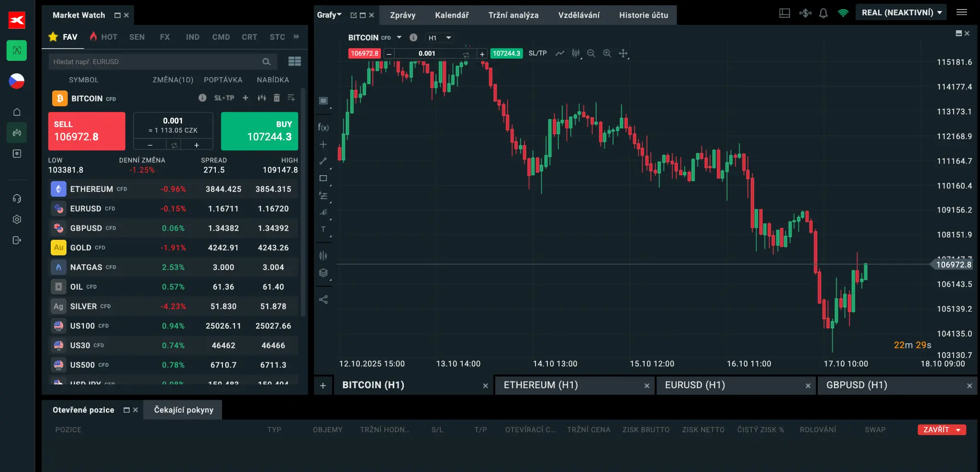Open the H1 timeframe dropdown
Screen dimensions: 980x472
[x=439, y=37]
